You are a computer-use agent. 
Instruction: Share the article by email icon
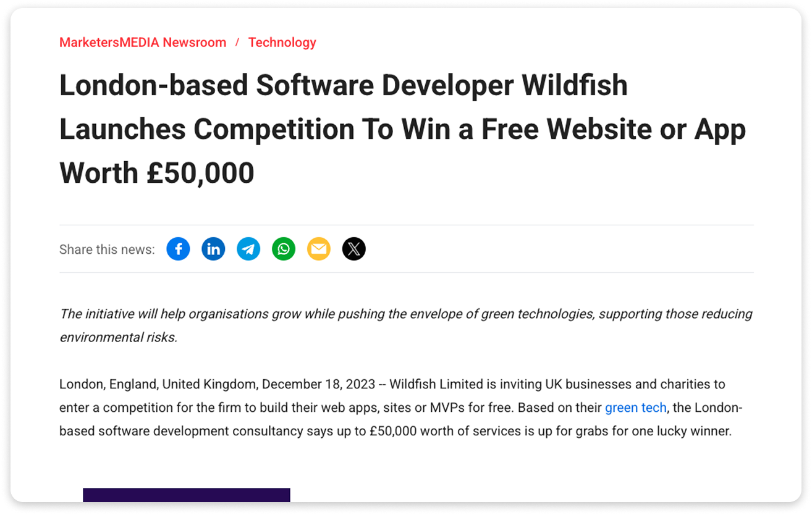319,249
